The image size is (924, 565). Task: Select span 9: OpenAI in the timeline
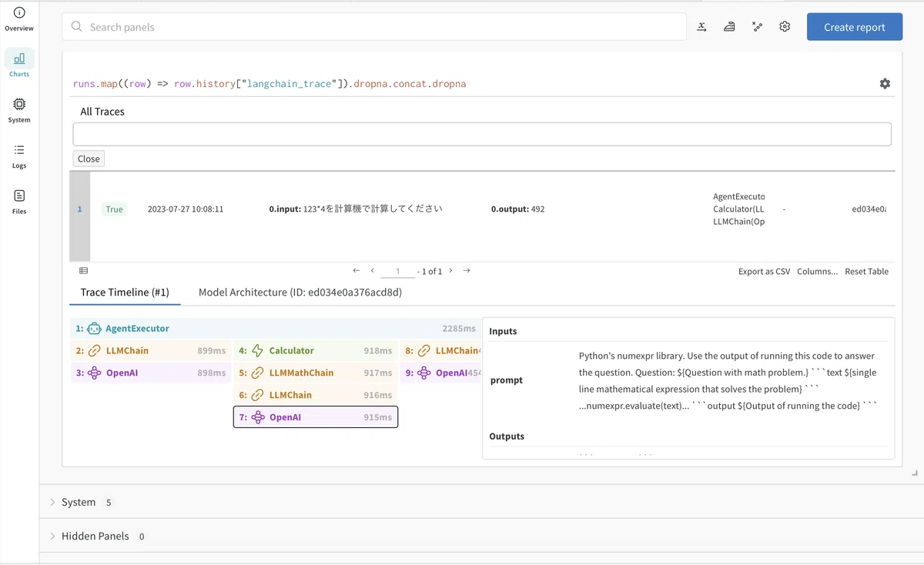(441, 373)
